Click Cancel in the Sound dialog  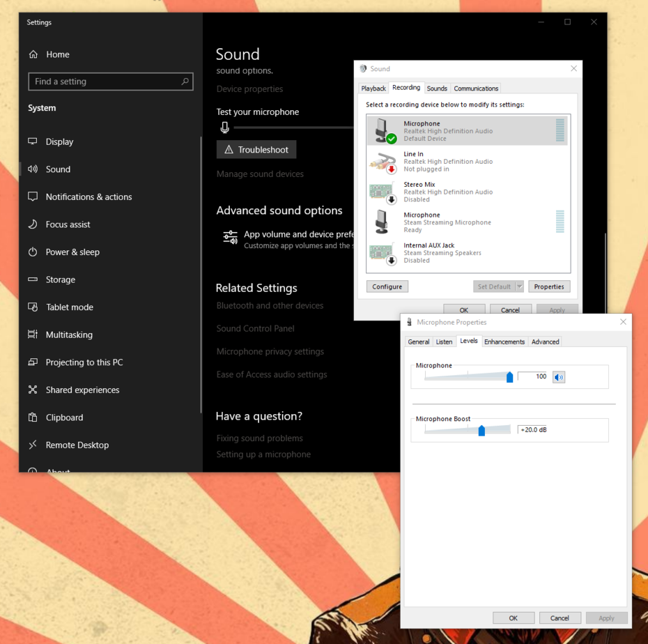(x=510, y=309)
